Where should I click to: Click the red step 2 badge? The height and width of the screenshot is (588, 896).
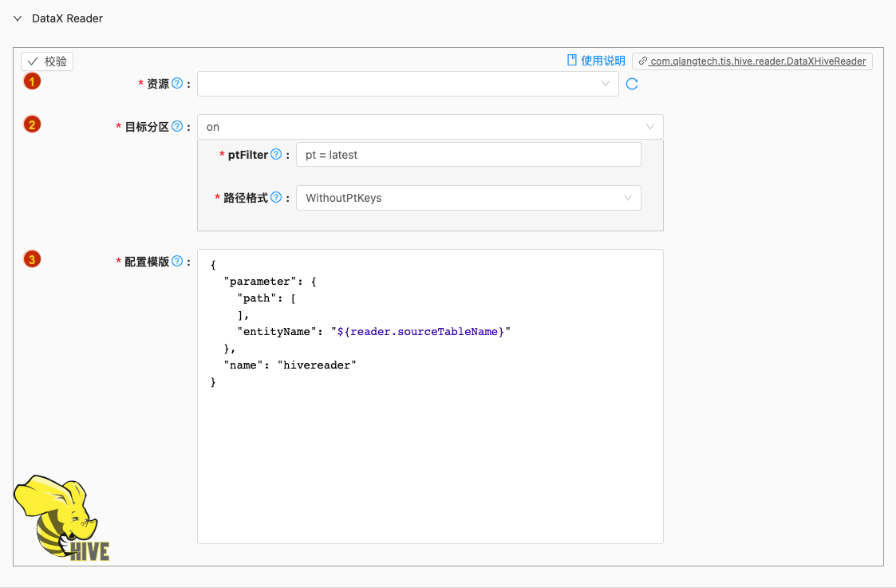[x=32, y=124]
